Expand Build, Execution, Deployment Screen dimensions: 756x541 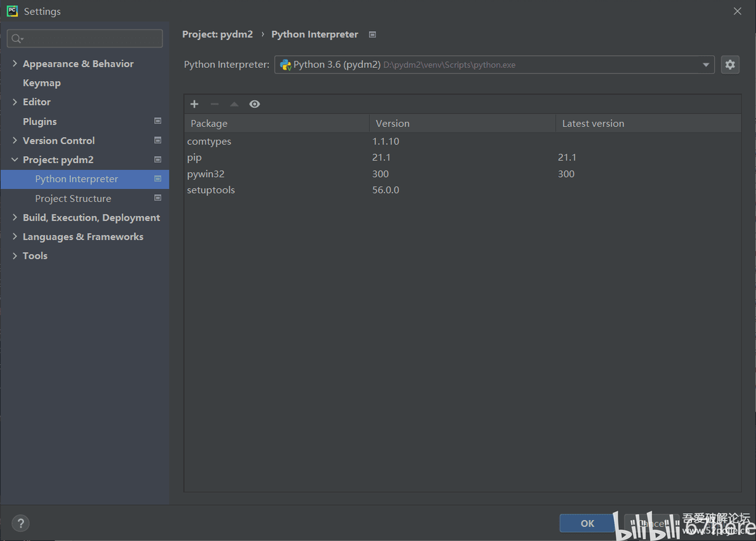pos(15,218)
